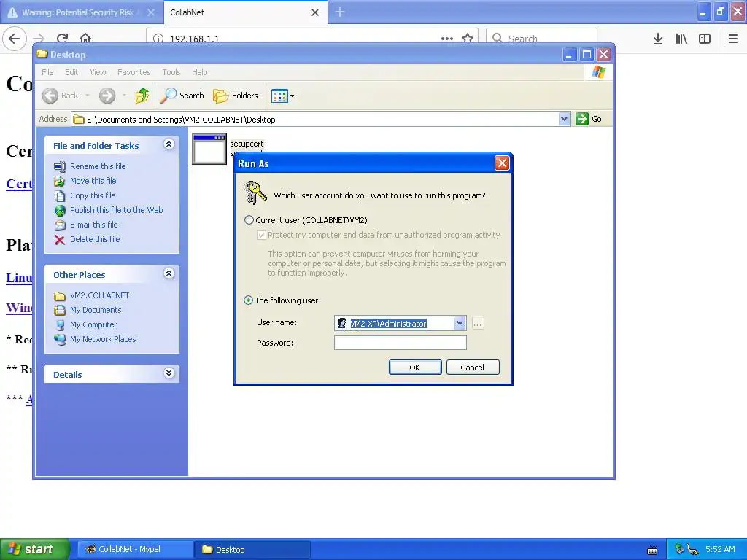The width and height of the screenshot is (747, 560).
Task: Open the Views dropdown button
Action: point(282,96)
